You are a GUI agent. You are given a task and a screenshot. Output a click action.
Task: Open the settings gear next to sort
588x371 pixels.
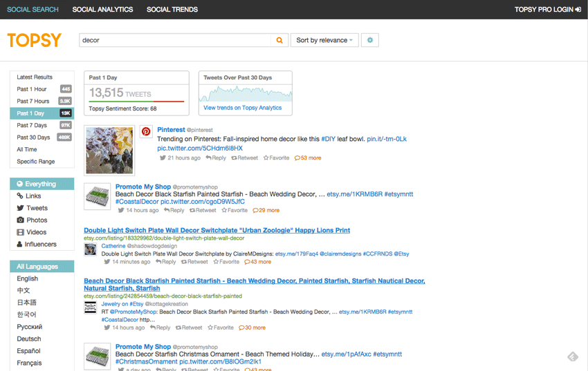370,40
